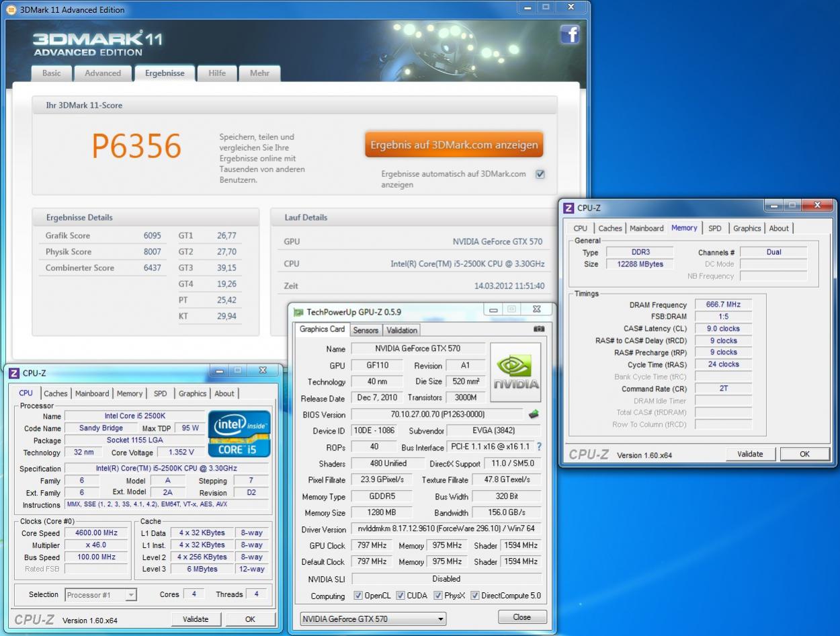Viewport: 840px width, 636px height.
Task: Open the Mehr tab in 3DMark
Action: click(260, 73)
